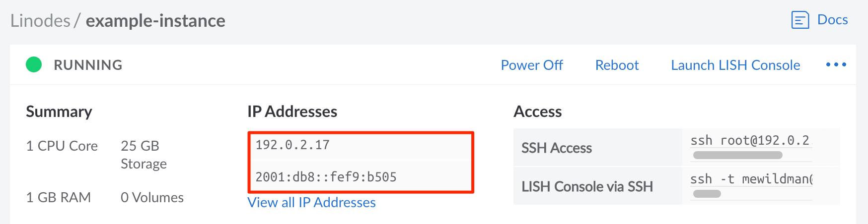Click View all IP Addresses link
868x224 pixels.
pos(311,203)
